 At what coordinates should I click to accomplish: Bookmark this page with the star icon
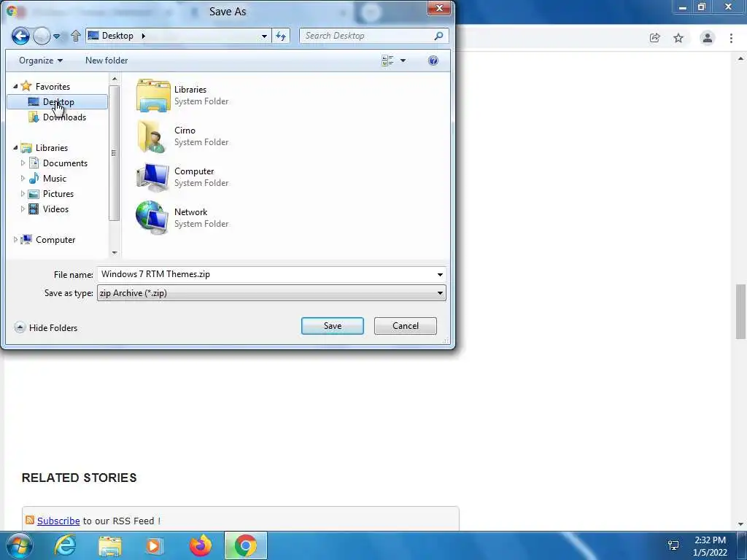(678, 38)
